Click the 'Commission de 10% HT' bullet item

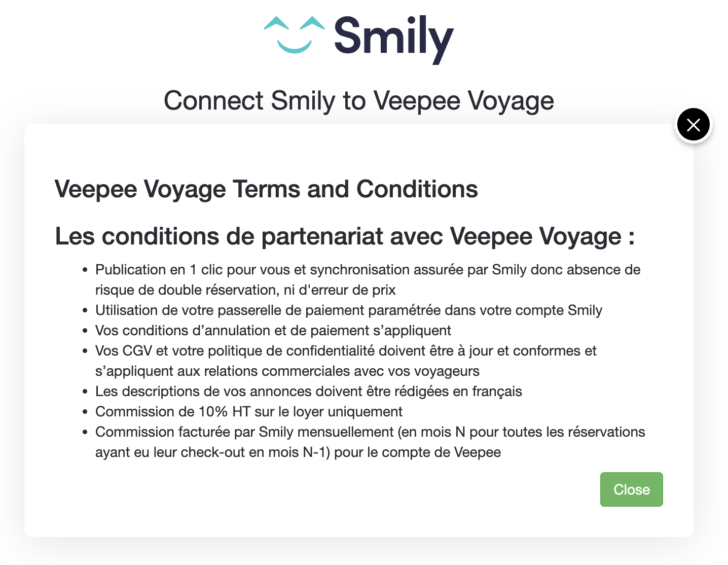pyautogui.click(x=249, y=411)
